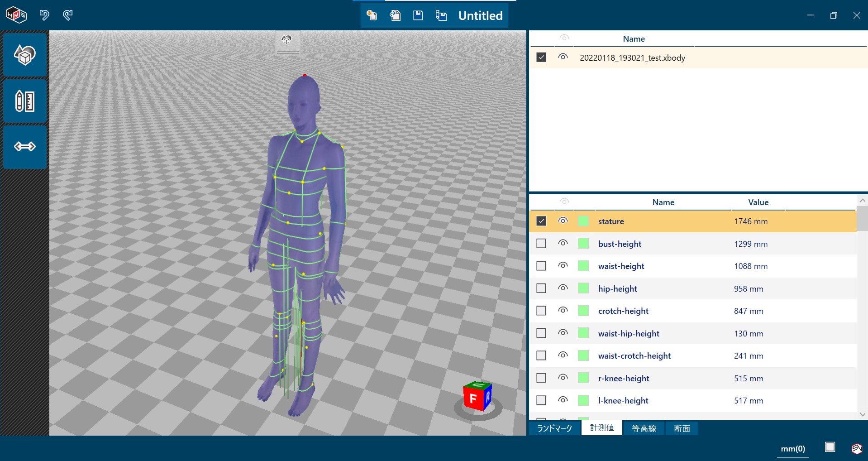This screenshot has width=868, height=461.
Task: Click the green color swatch for hip-height
Action: tap(583, 288)
